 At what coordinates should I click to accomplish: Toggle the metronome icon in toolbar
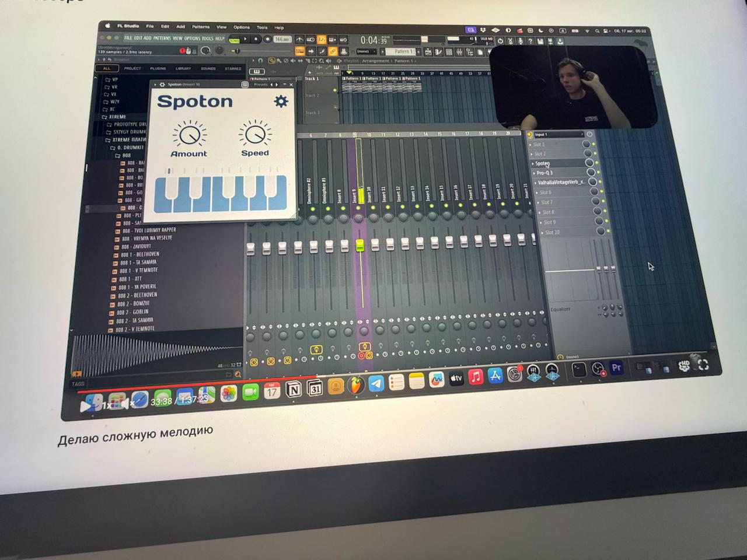click(x=299, y=39)
